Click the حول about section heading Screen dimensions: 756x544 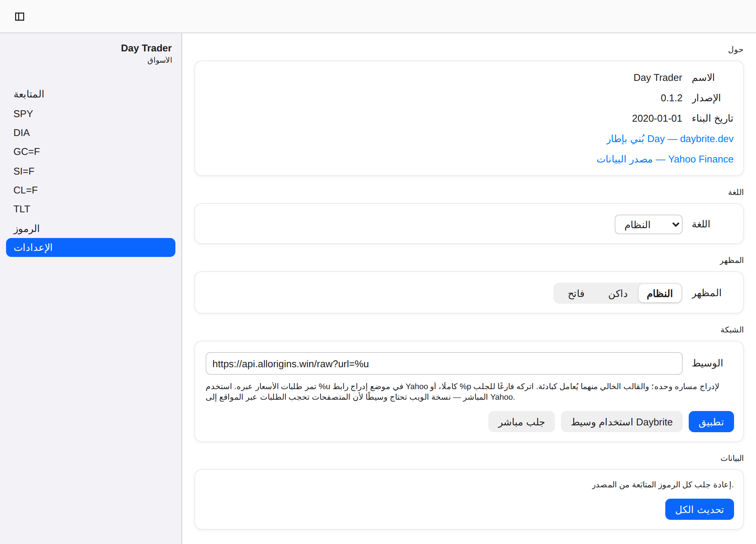pyautogui.click(x=736, y=50)
